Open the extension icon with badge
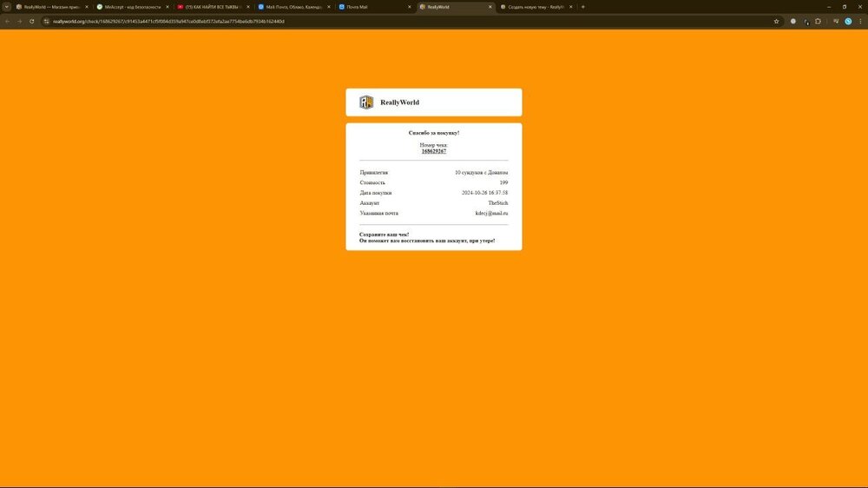The height and width of the screenshot is (488, 868). tap(806, 21)
